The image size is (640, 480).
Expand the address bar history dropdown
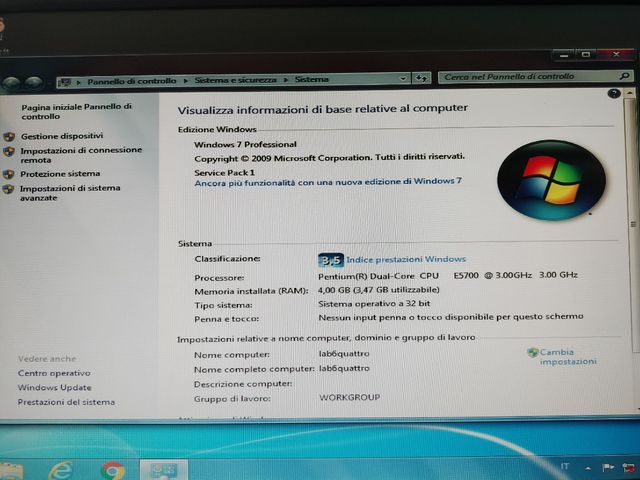click(403, 78)
